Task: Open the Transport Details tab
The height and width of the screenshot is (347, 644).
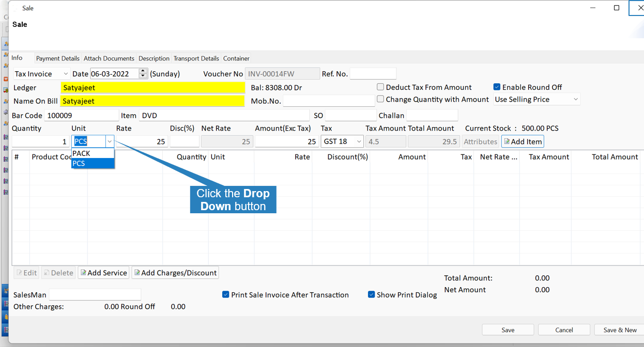Action: tap(196, 58)
